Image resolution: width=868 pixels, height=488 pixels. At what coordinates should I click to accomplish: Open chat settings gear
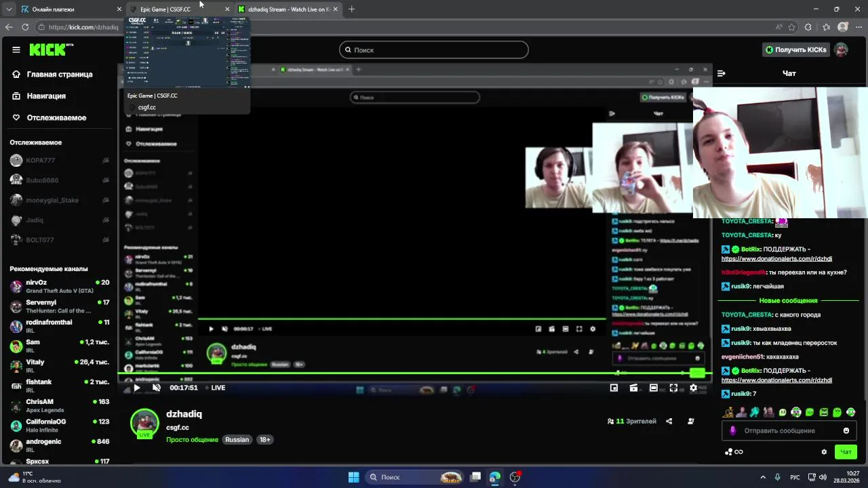coord(824,452)
